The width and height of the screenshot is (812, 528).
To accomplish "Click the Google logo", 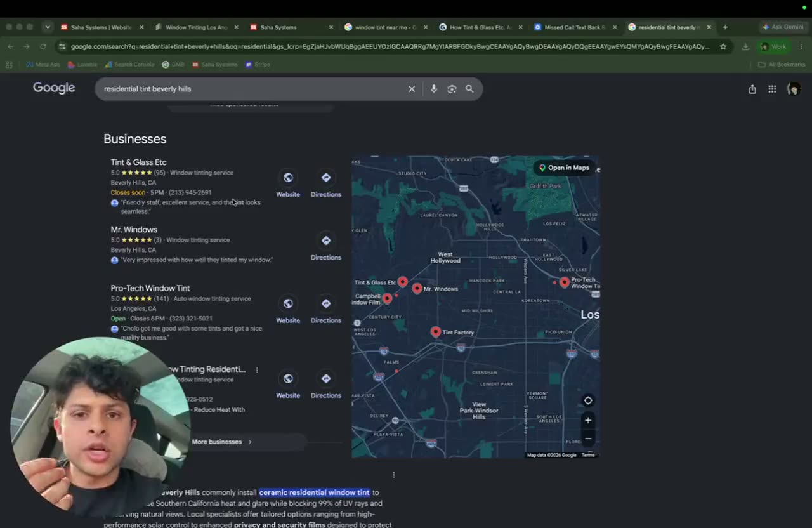I will pos(54,88).
